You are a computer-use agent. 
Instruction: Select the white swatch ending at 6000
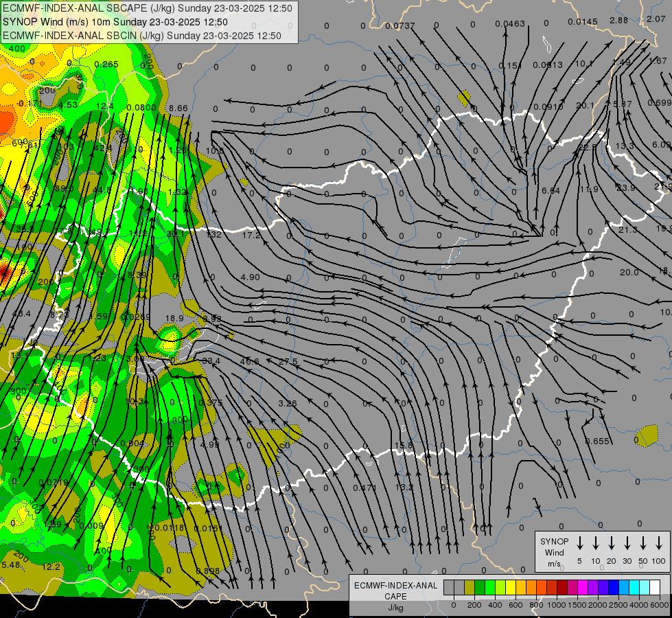tap(654, 587)
